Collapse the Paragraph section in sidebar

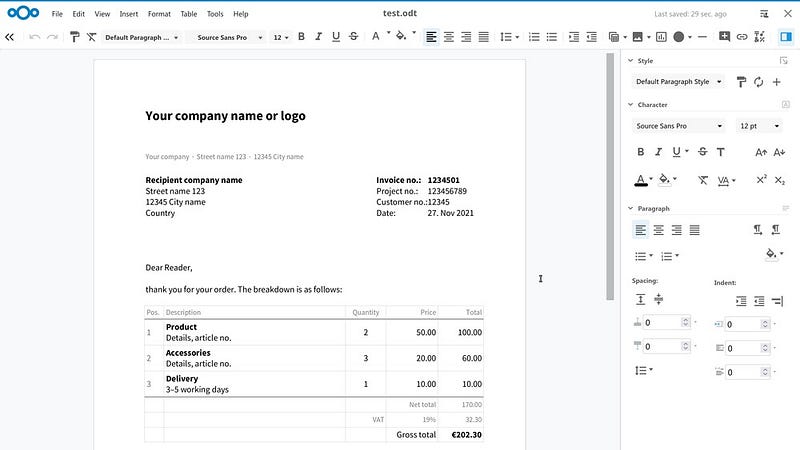tap(631, 208)
